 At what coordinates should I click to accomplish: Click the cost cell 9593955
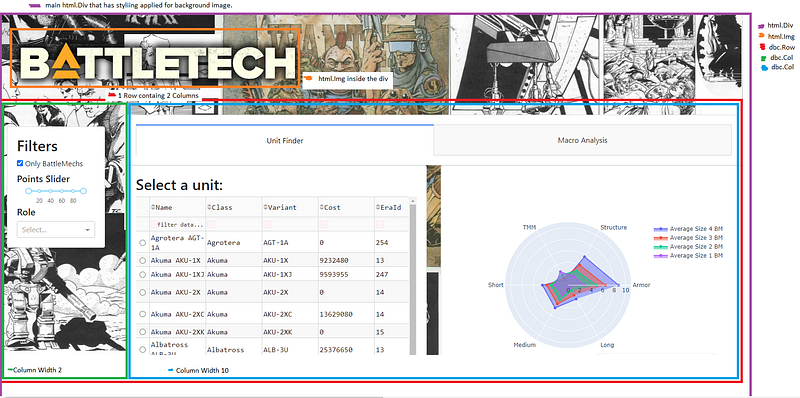(346, 275)
